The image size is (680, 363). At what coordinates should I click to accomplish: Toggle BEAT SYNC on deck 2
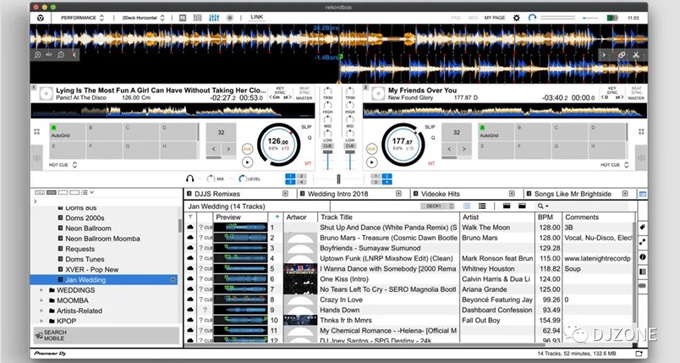coord(636,90)
